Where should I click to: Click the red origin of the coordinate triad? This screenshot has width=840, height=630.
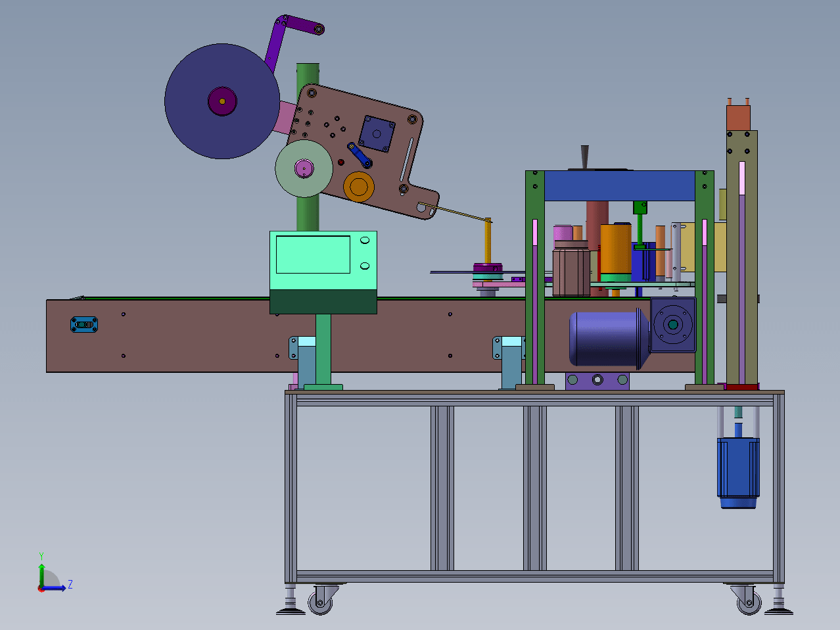click(x=41, y=589)
